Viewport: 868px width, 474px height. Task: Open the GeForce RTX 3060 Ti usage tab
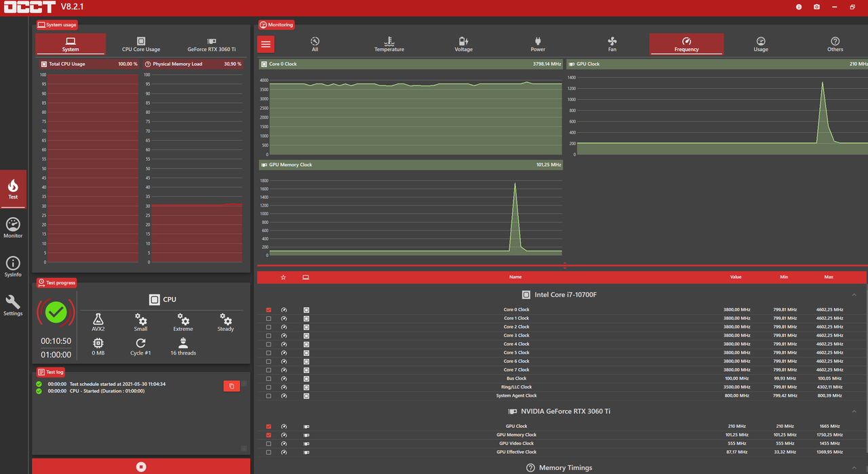pos(212,44)
